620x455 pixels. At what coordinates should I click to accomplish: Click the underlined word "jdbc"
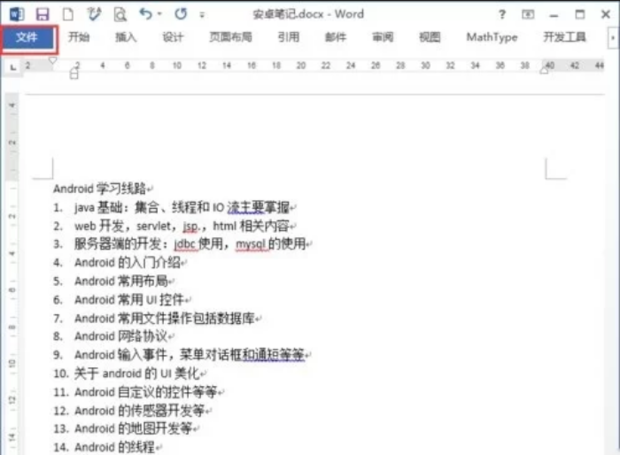click(185, 245)
